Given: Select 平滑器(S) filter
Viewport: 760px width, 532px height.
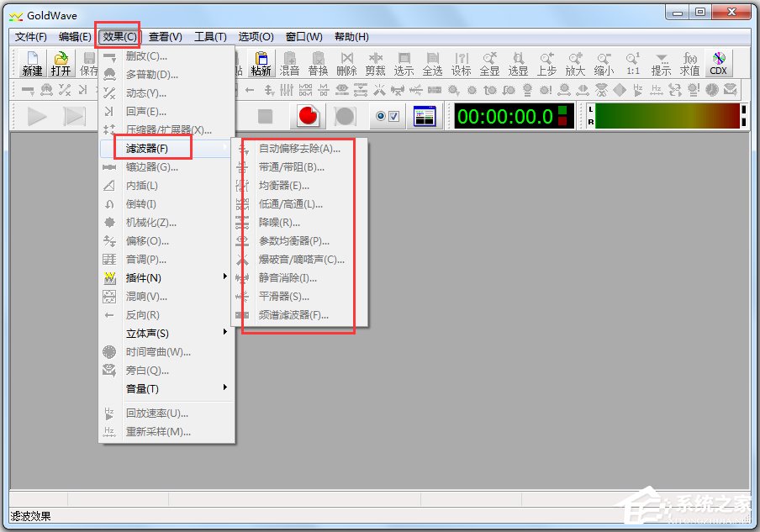Looking at the screenshot, I should click(x=299, y=297).
